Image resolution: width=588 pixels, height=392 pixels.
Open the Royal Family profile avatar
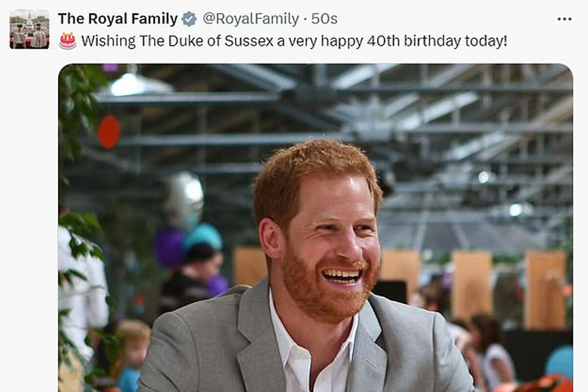point(29,29)
